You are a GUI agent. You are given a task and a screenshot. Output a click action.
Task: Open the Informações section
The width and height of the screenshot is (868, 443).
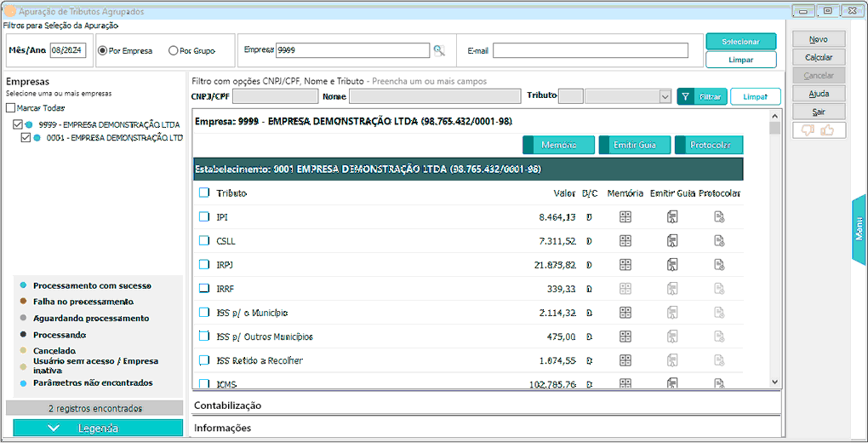click(x=222, y=428)
